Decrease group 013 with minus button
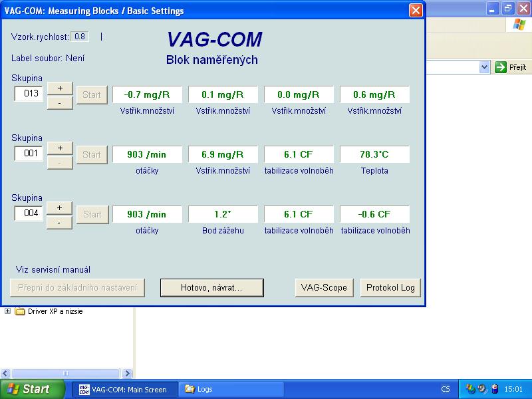Viewport: 532px width, 399px height. (60, 103)
